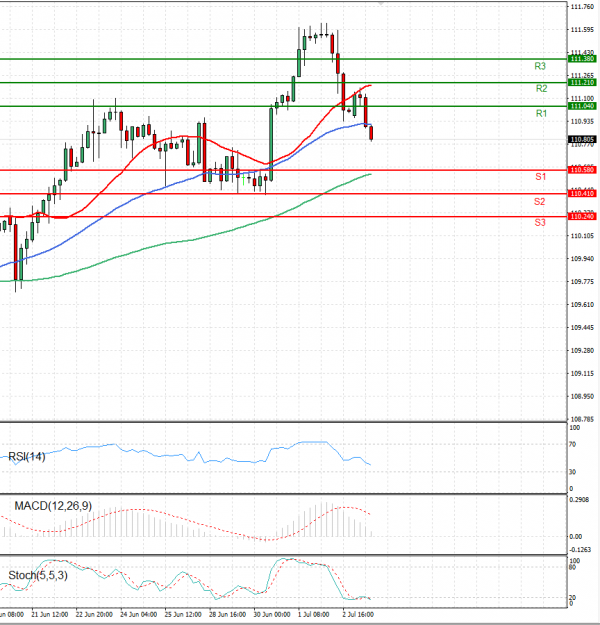This screenshot has width=600, height=625.
Task: Click the 0.2908 MACD scale value
Action: (x=579, y=500)
